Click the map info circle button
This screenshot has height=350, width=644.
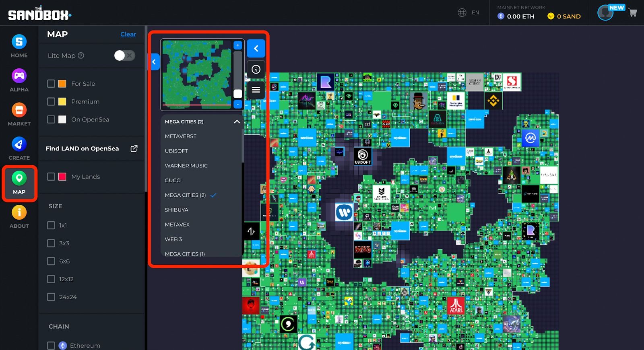(x=256, y=69)
